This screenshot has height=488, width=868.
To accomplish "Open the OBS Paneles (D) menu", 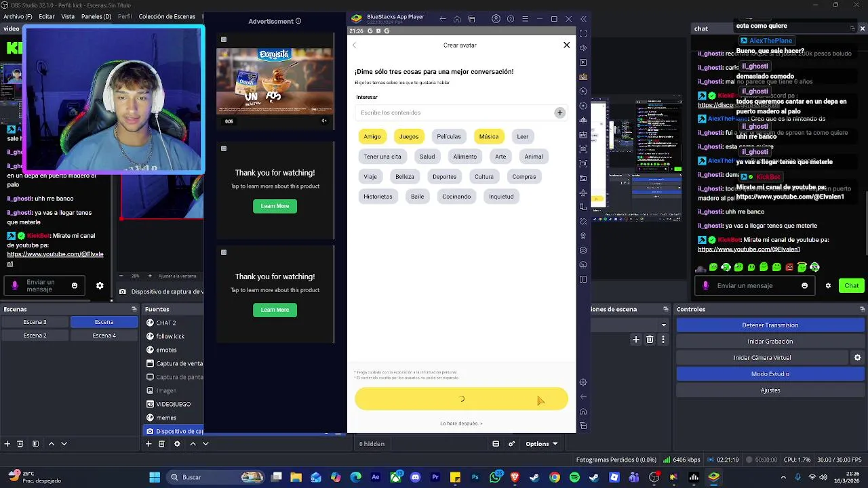I will pos(96,16).
